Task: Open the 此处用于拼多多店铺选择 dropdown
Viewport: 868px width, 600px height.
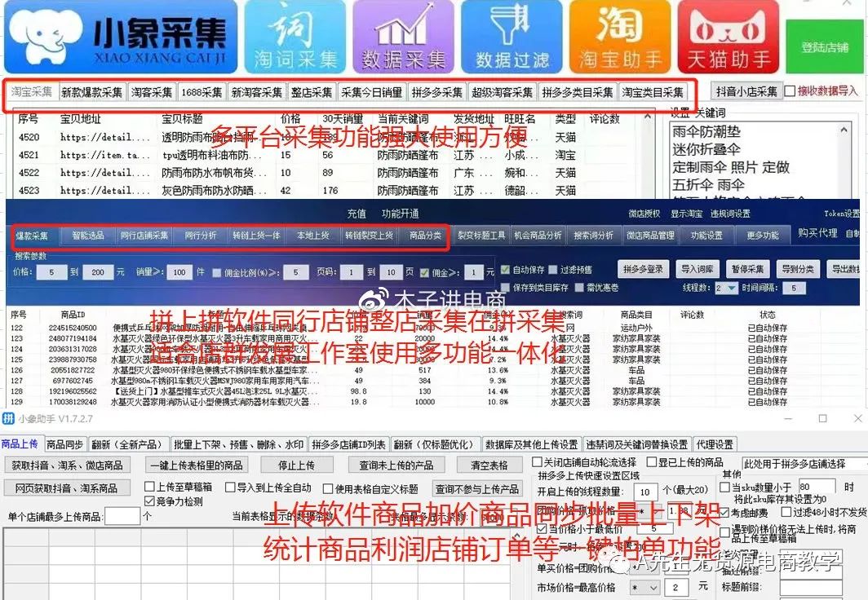Action: pos(805,464)
